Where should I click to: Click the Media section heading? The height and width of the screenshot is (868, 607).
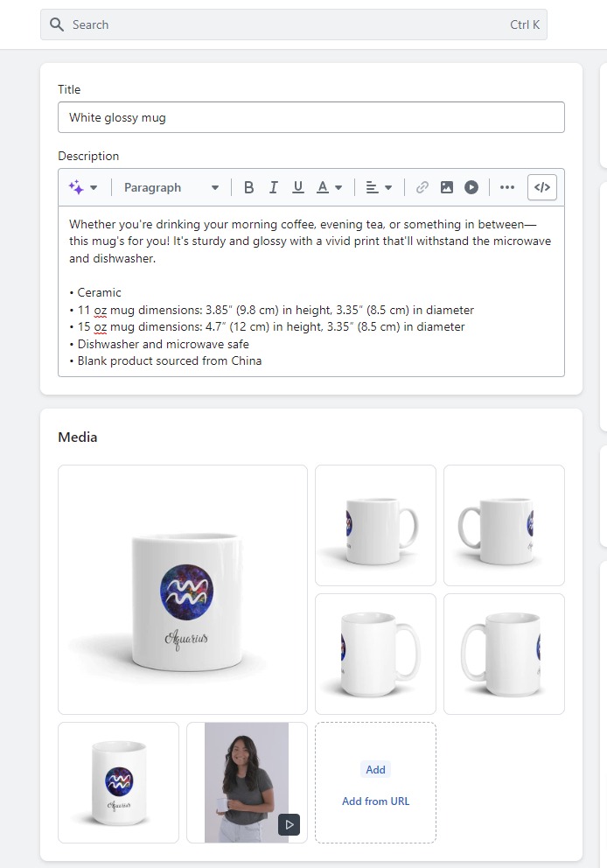pos(78,437)
